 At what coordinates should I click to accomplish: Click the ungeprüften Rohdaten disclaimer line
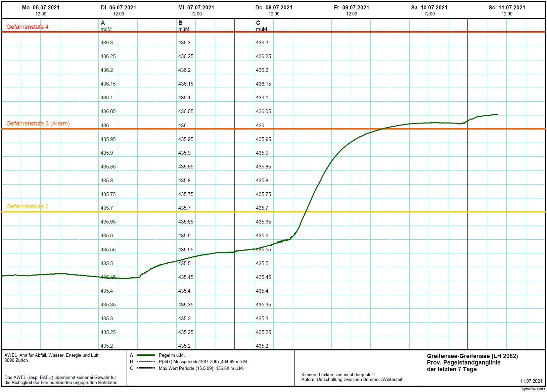(x=61, y=383)
